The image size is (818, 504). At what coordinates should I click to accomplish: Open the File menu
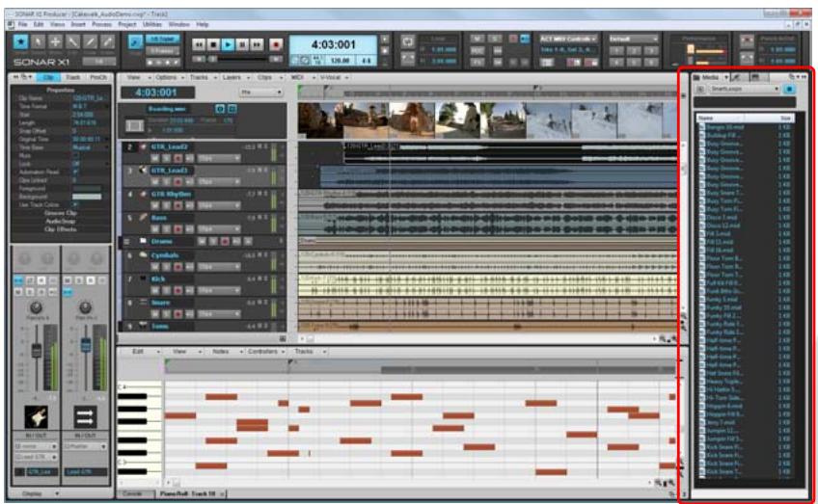coord(23,24)
